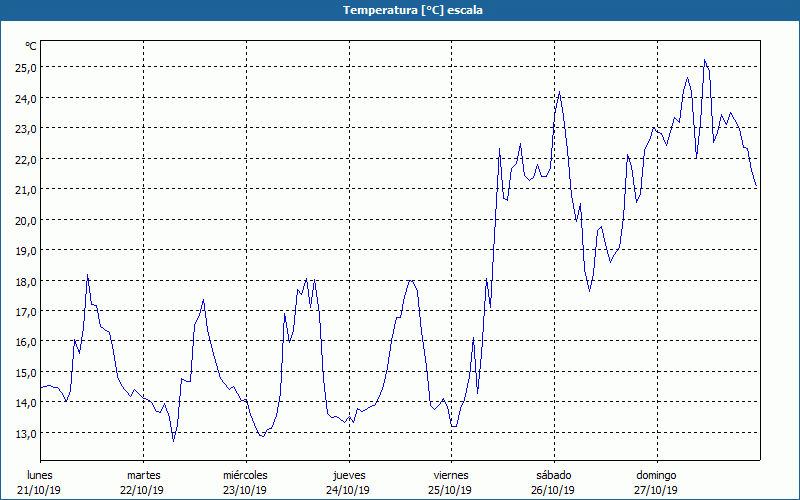800x500 pixels.
Task: Click the highest temperature peak on domingo
Action: click(705, 60)
